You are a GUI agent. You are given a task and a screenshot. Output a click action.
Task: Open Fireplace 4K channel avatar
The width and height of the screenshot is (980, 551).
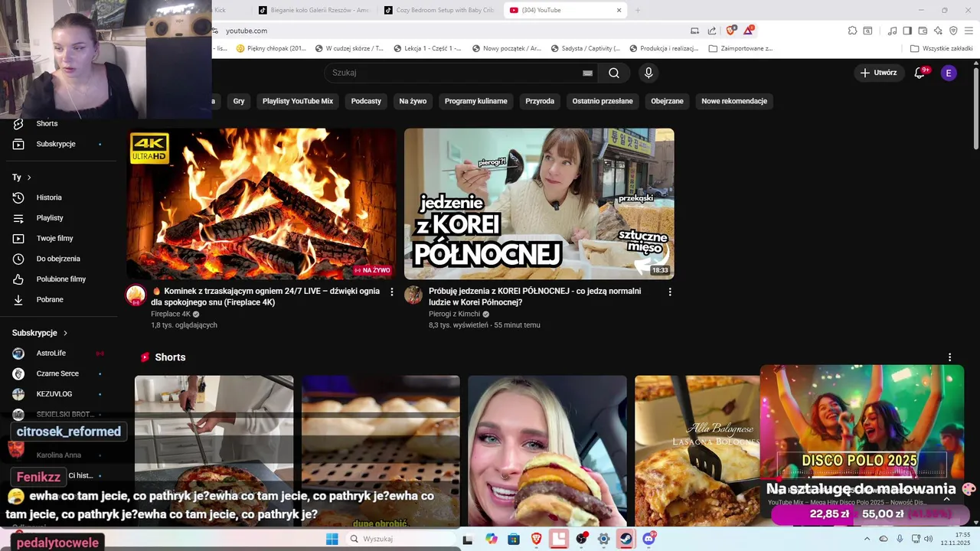pyautogui.click(x=136, y=295)
